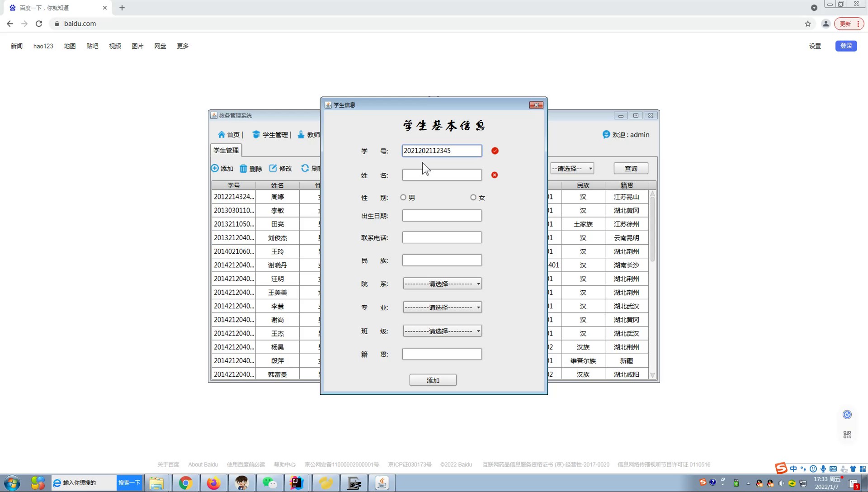Open the 地图 nav link
Viewport: 868px width, 492px height.
click(70, 46)
